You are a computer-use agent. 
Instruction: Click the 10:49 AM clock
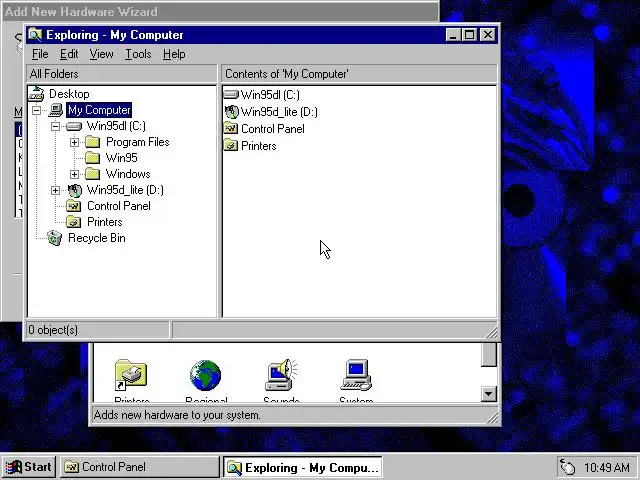607,467
